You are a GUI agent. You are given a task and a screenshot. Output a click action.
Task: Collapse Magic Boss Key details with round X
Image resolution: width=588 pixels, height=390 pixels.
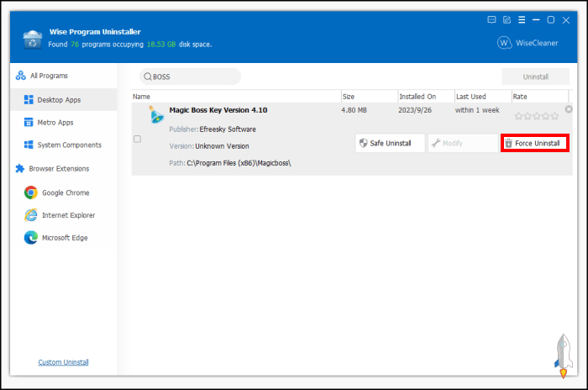(x=569, y=109)
